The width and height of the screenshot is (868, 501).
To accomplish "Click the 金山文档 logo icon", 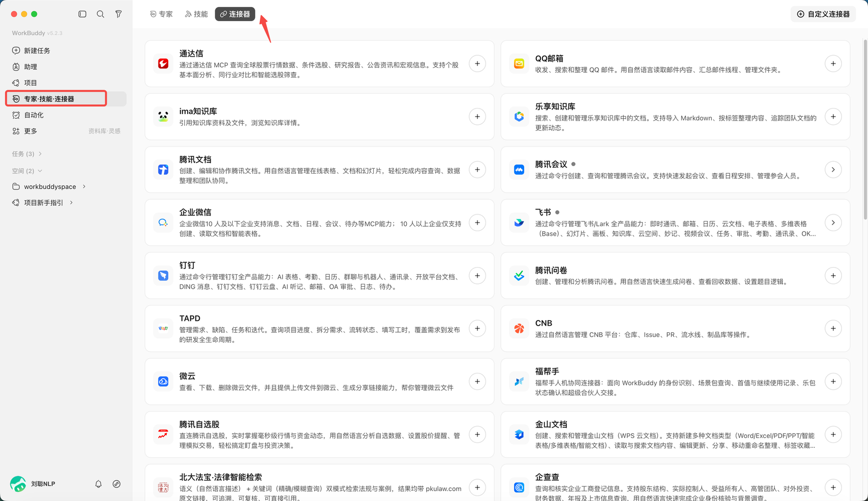I will (x=519, y=434).
